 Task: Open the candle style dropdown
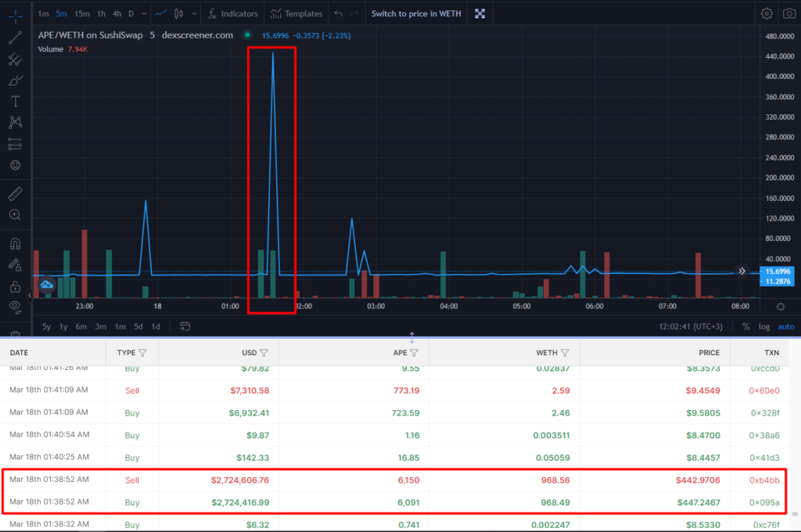194,13
